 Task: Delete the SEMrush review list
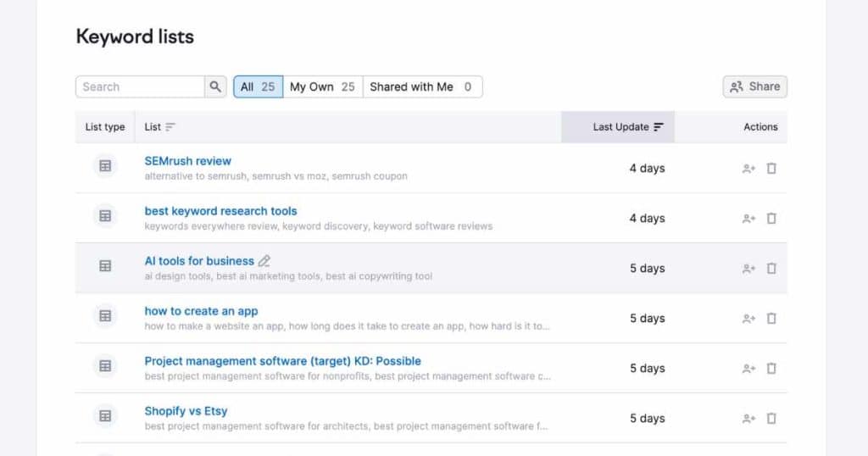coord(771,168)
